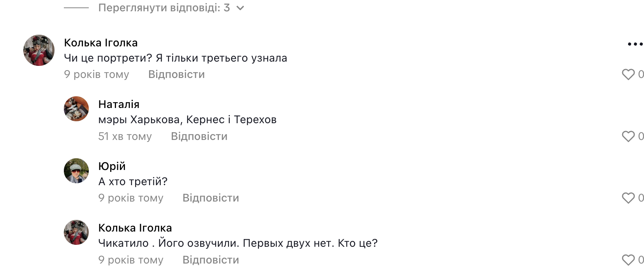Image resolution: width=644 pixels, height=276 pixels.
Task: Like Юрій's 'А хто третій?' reply
Action: tap(628, 198)
